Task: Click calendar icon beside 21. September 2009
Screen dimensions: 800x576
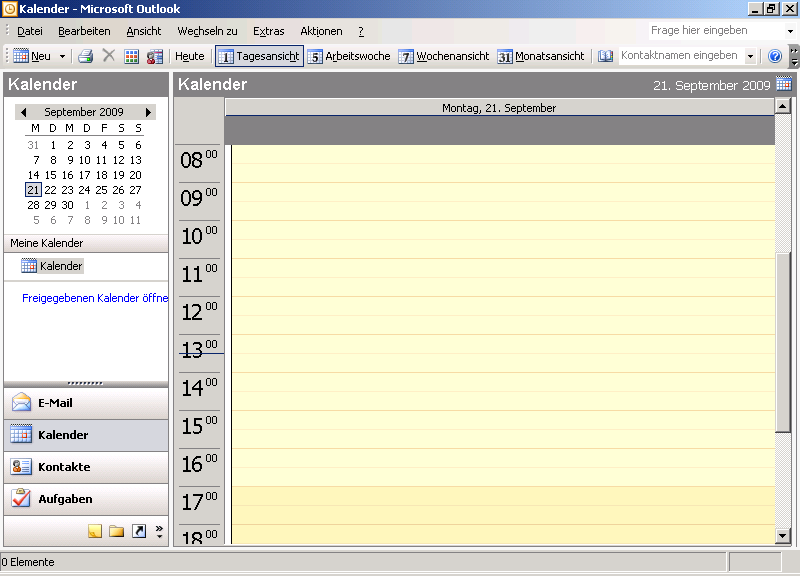Action: click(x=784, y=85)
